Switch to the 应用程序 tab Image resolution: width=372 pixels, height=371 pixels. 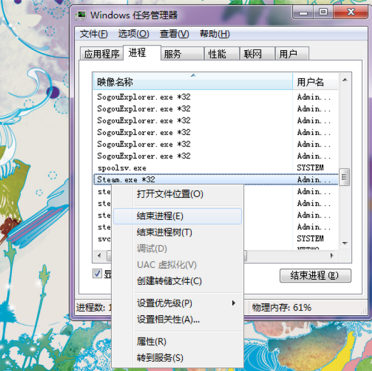point(101,54)
